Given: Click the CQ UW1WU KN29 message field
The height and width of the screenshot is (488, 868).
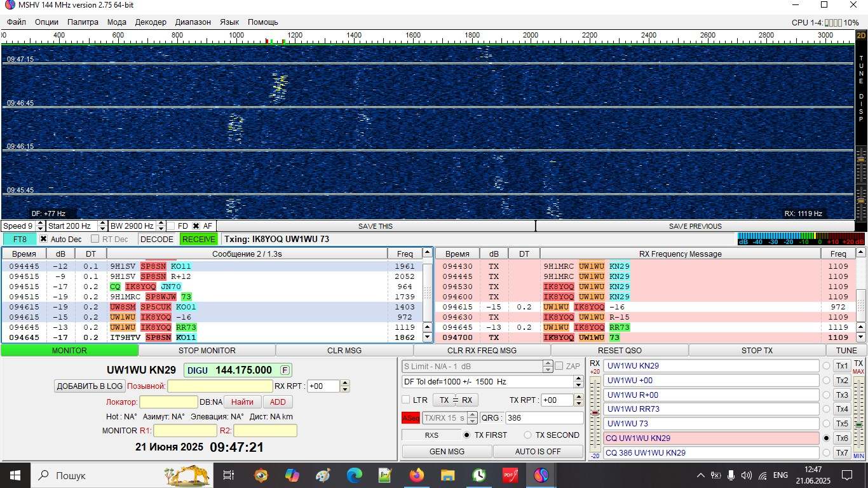Looking at the screenshot, I should (711, 438).
